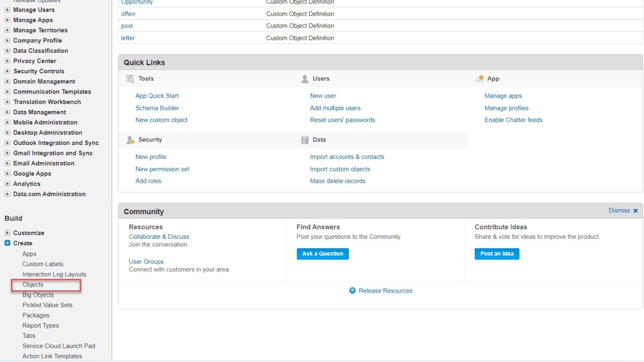The height and width of the screenshot is (362, 644).
Task: Click the Release Resources arrow icon
Action: (353, 290)
